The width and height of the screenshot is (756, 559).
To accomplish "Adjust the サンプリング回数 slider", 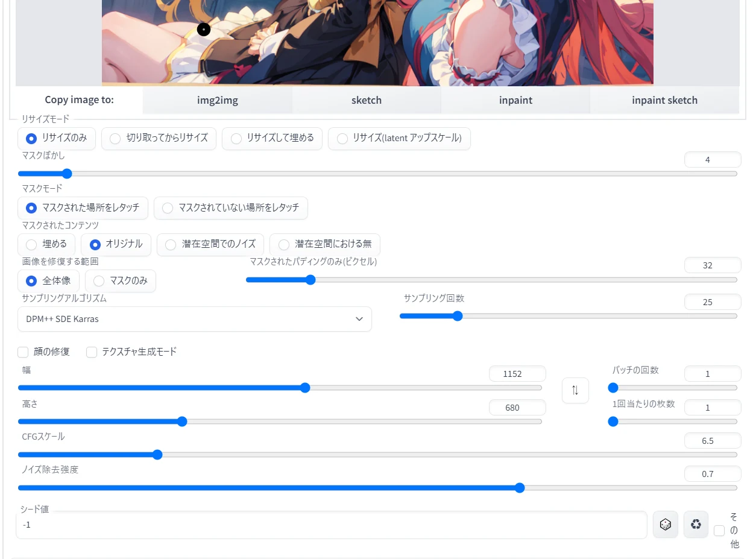I will coord(569,316).
